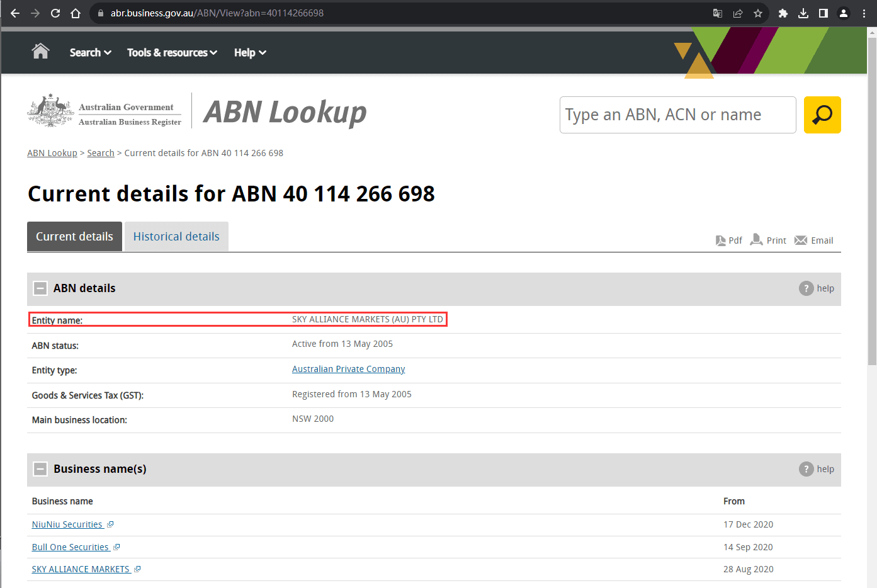This screenshot has height=588, width=877.
Task: Expand Tools & resources dropdown menu
Action: [172, 52]
